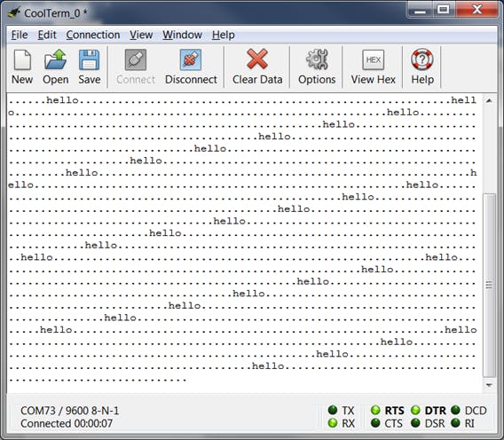Save the current session settings

pos(90,67)
